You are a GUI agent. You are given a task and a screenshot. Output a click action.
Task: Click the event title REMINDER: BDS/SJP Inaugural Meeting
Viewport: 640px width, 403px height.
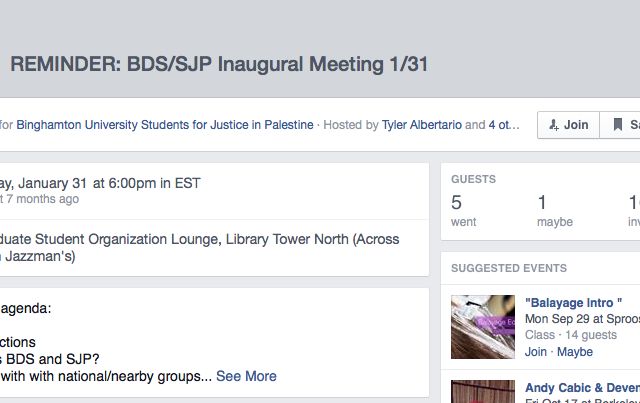coord(219,64)
